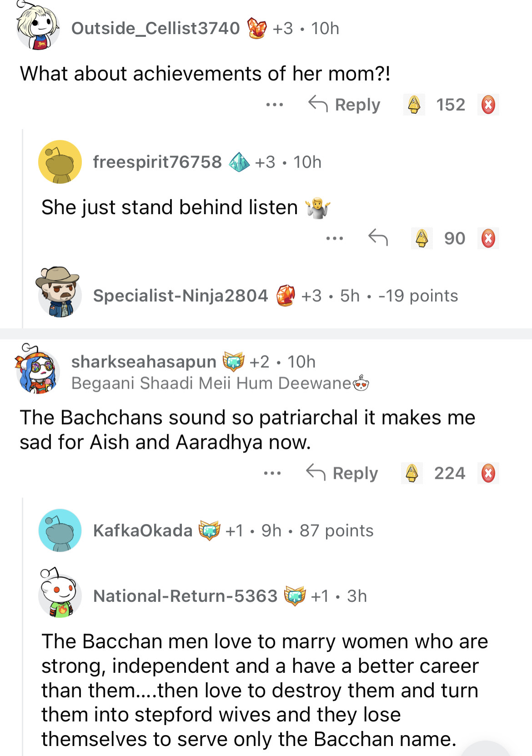Downvote sharkseahasapun's comment
532x756 pixels.
click(x=488, y=473)
